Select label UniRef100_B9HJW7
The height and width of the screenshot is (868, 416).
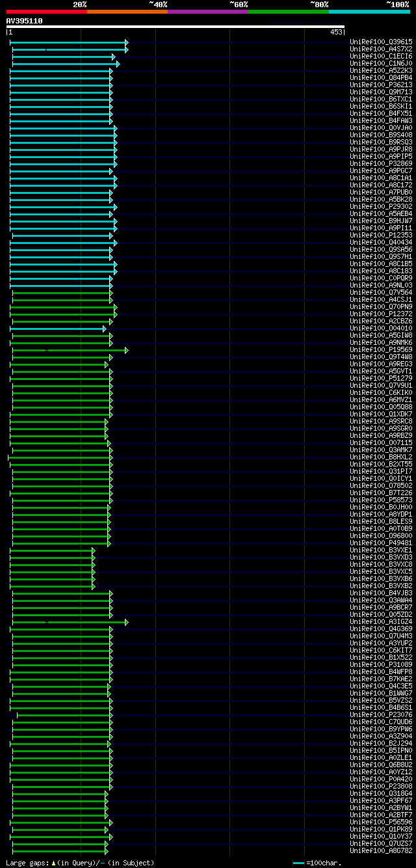(x=381, y=221)
